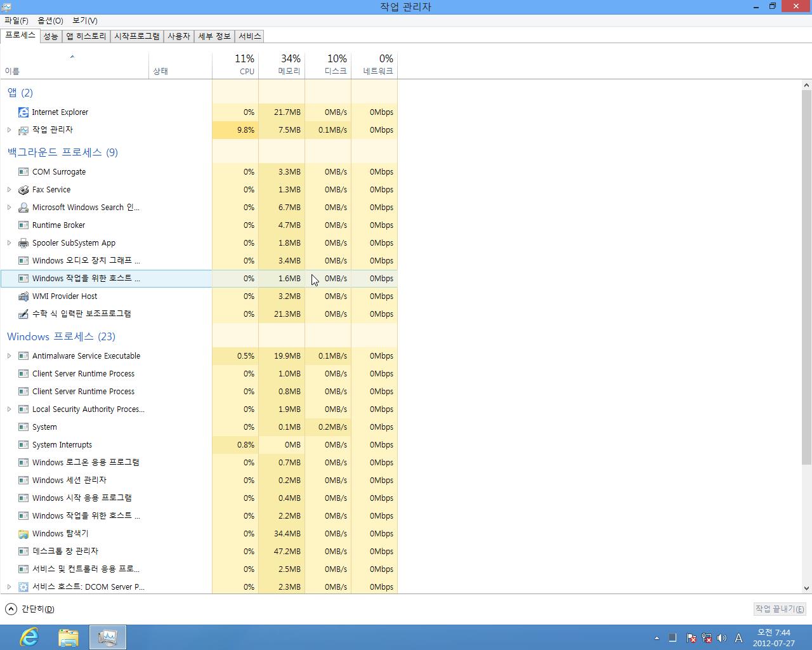Switch to the 서비스 tab
The image size is (812, 650).
250,36
